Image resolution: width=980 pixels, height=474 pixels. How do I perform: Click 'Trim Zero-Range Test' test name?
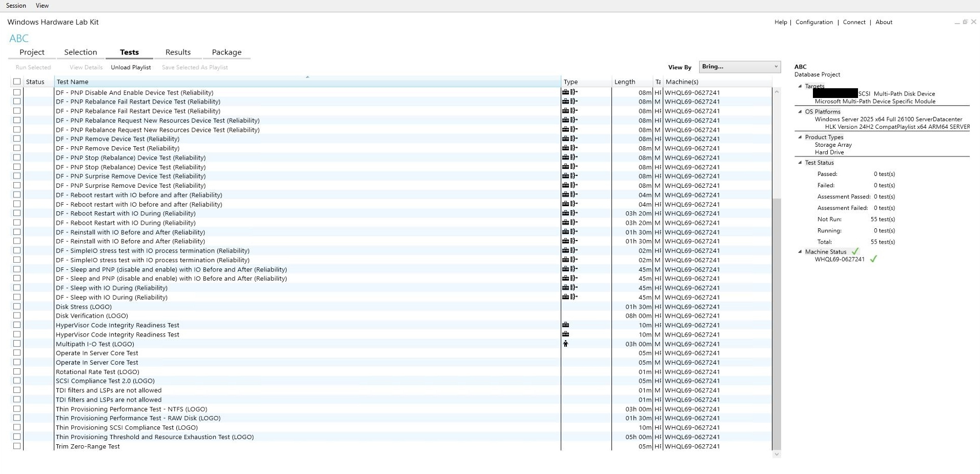(x=88, y=446)
